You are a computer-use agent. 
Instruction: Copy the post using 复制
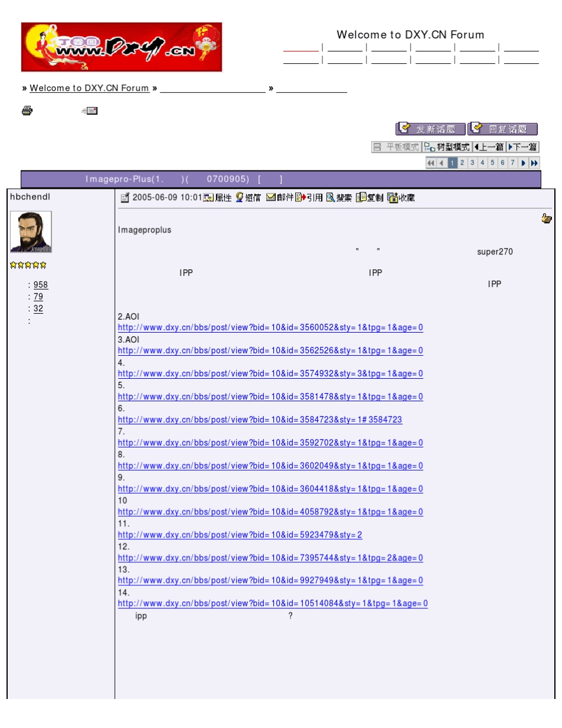tap(370, 198)
